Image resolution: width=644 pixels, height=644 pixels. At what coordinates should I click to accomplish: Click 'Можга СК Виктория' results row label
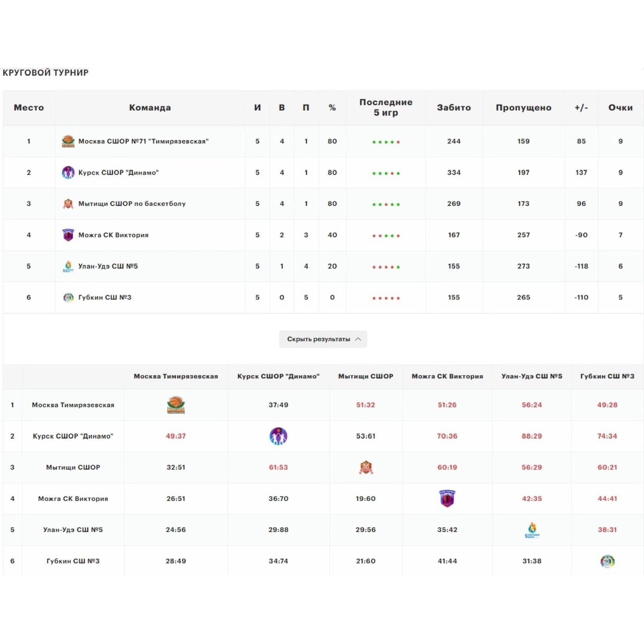pos(73,498)
